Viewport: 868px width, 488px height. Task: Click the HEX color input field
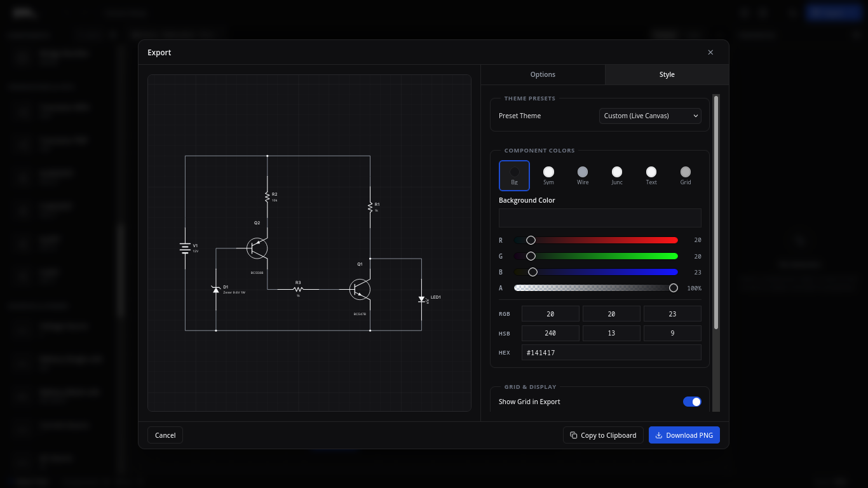pyautogui.click(x=611, y=353)
